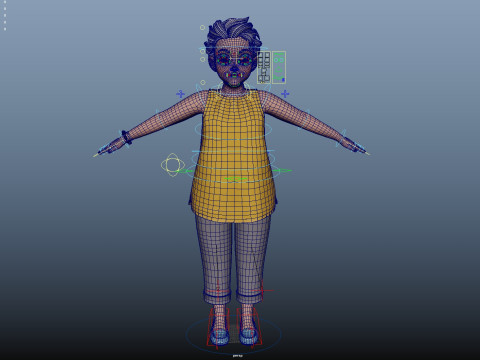Select the yellow fingertip control on the screen-left hand

(x=96, y=155)
